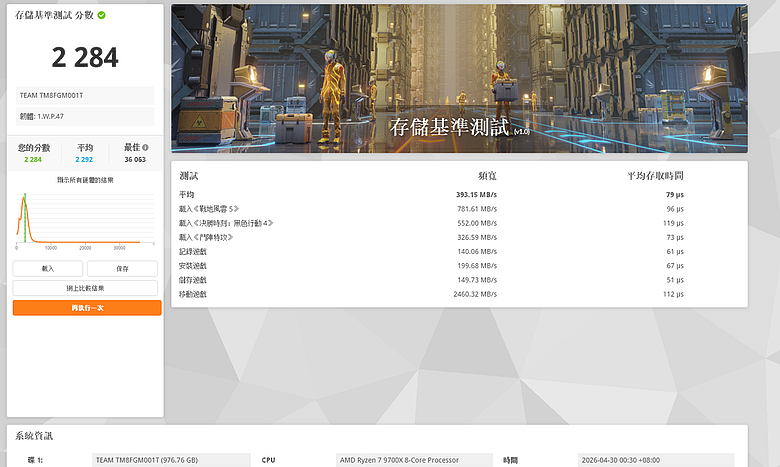Click the 79 µs average access time

coord(675,194)
